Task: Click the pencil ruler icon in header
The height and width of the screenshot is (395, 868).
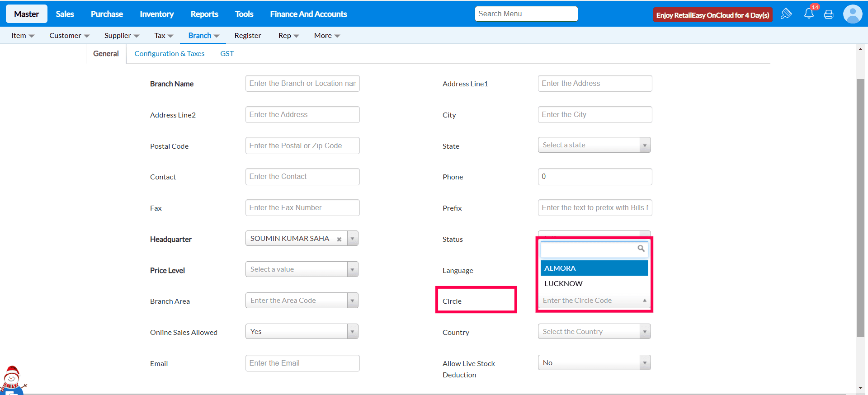Action: point(786,14)
